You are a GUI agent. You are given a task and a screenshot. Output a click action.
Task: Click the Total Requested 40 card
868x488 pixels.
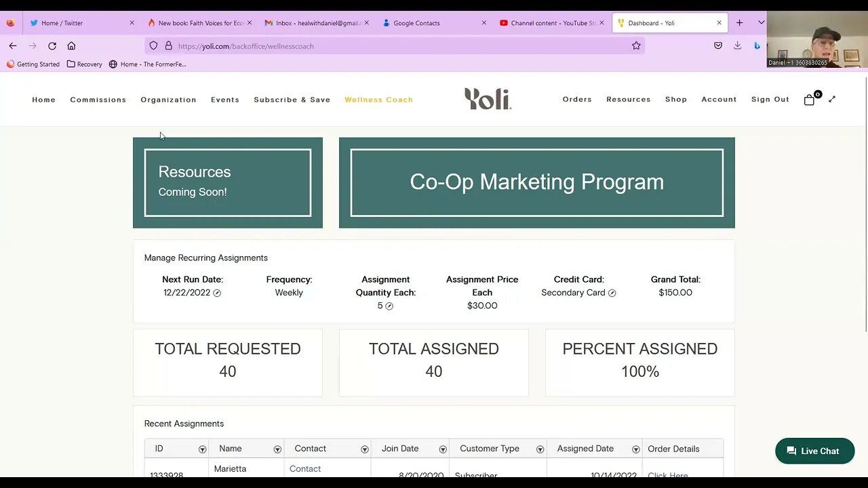coord(228,363)
